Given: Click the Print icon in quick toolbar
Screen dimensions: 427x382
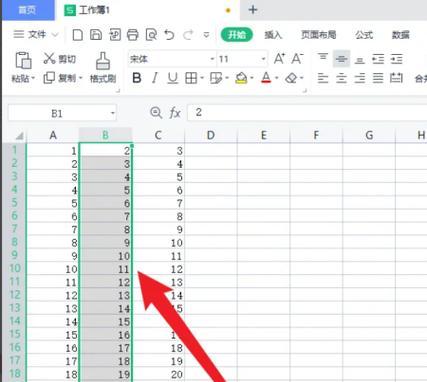Looking at the screenshot, I should pyautogui.click(x=133, y=35).
